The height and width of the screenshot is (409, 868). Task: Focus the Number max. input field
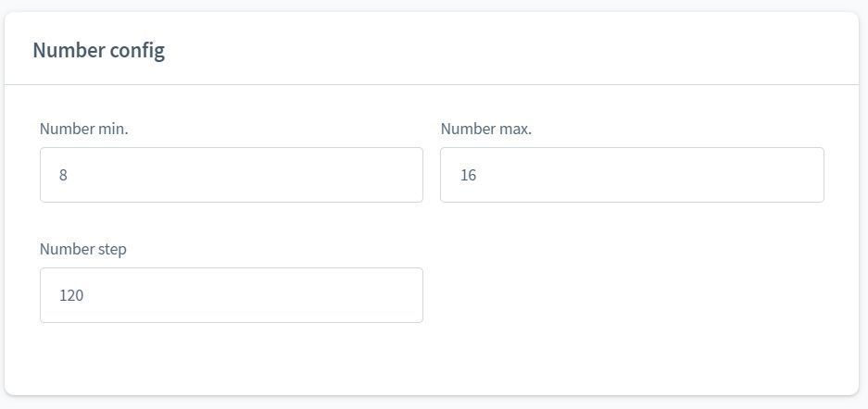[632, 175]
